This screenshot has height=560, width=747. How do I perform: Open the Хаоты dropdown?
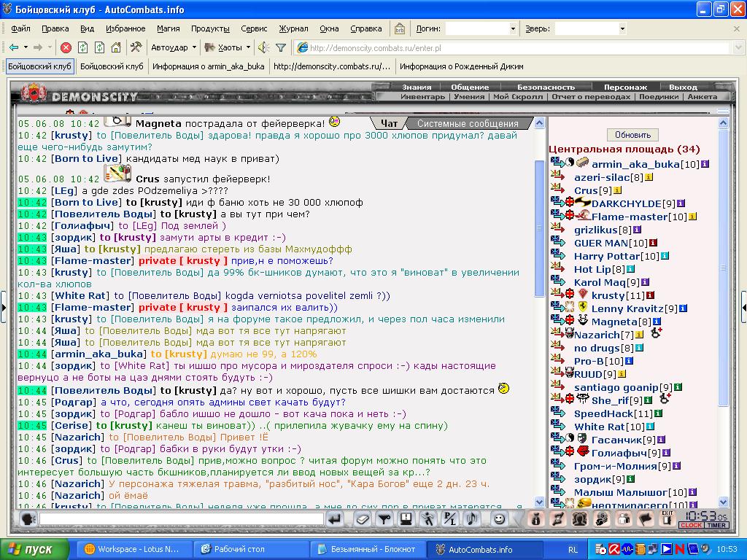click(227, 47)
